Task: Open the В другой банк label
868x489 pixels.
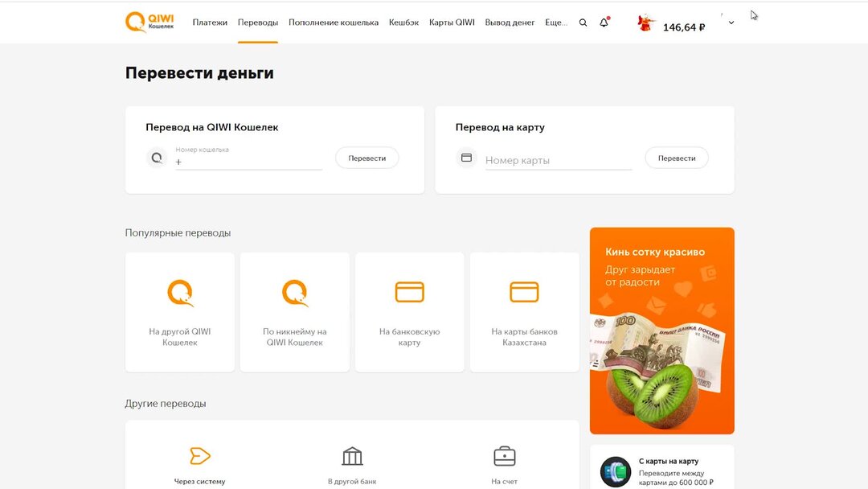Action: tap(352, 481)
